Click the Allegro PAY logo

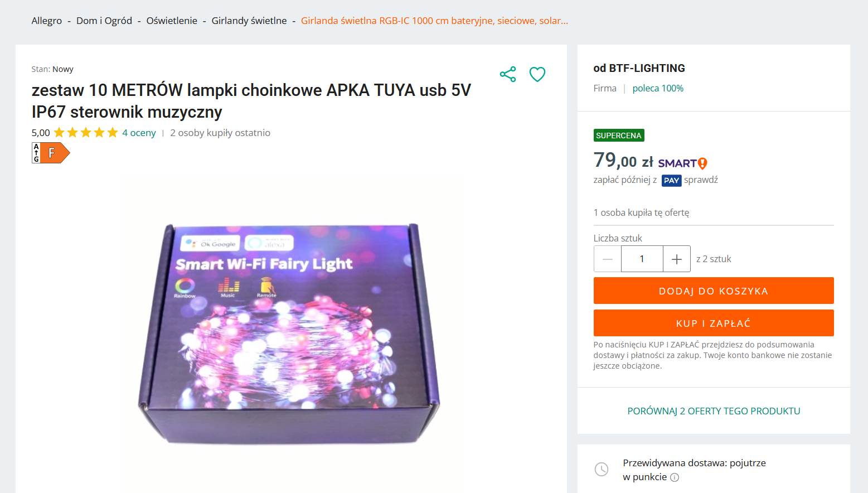[672, 181]
